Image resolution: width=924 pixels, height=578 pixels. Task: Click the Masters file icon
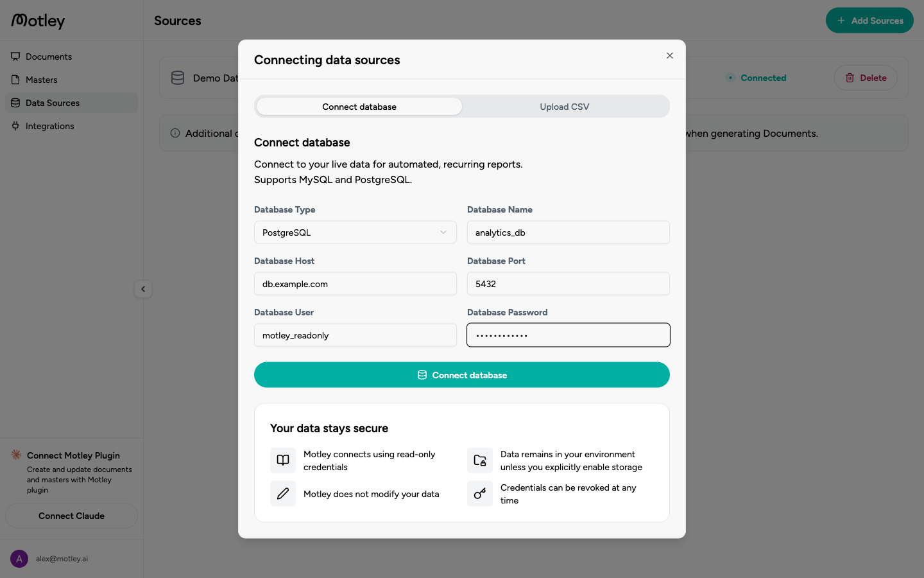[x=15, y=80]
